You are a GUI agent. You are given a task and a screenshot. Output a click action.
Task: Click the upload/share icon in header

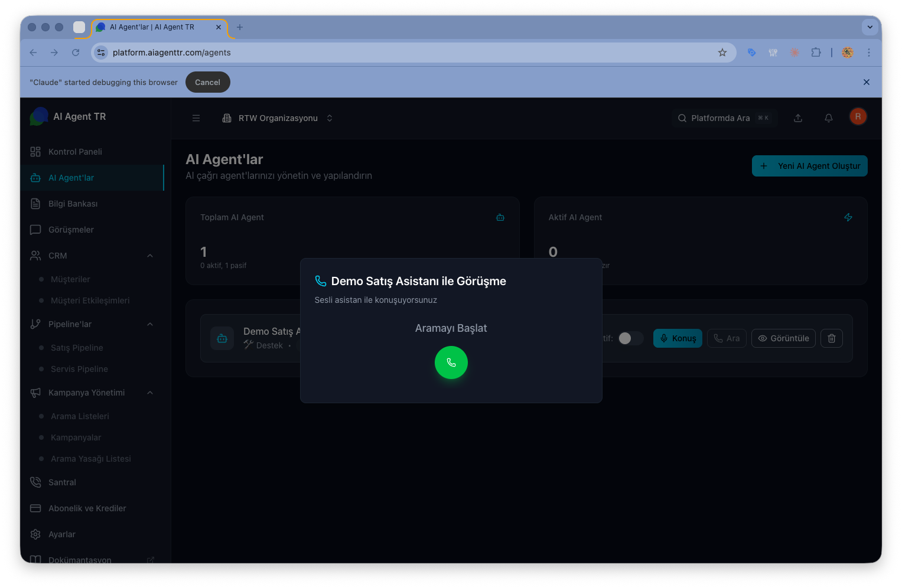pos(798,118)
